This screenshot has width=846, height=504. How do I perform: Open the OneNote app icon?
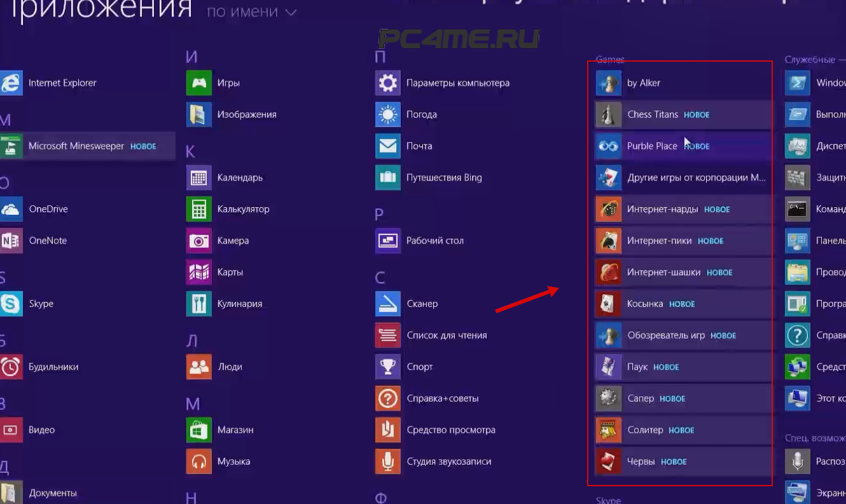pyautogui.click(x=11, y=241)
